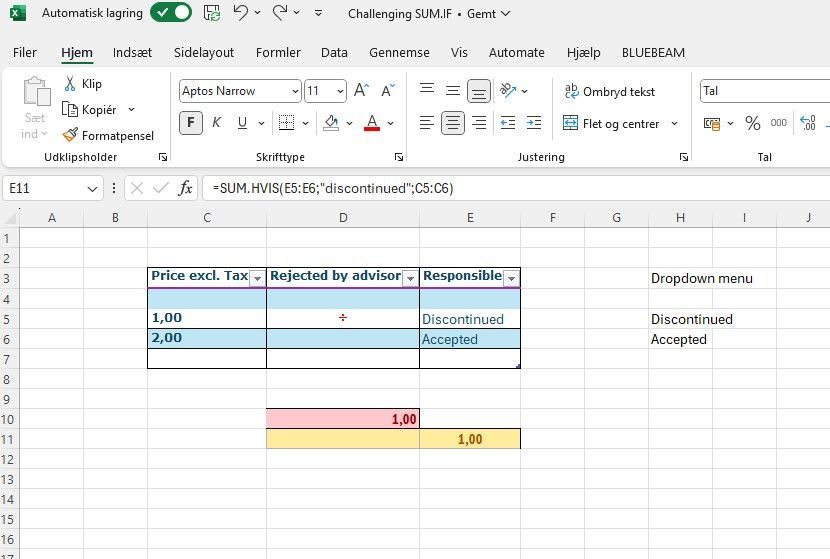Switch to the Formler tab
The width and height of the screenshot is (830, 559).
pos(278,52)
